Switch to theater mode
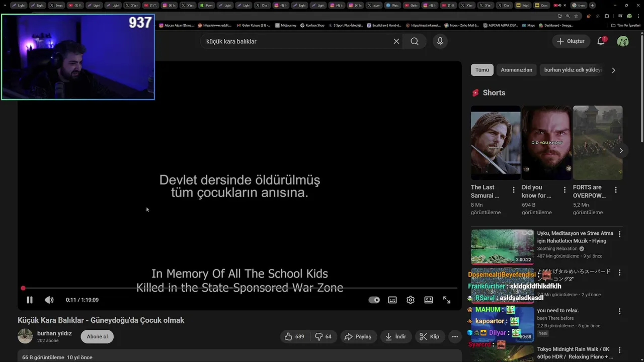The image size is (644, 362). pos(429,300)
